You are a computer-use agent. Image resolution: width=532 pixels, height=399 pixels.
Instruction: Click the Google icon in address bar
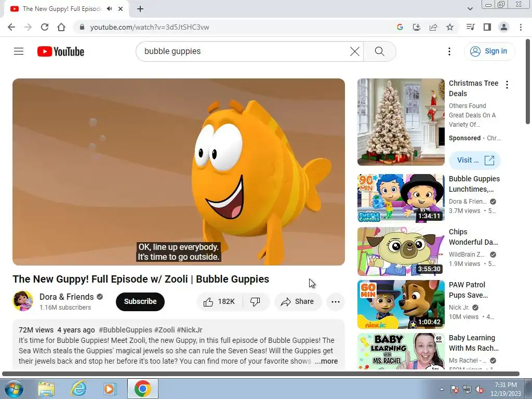click(x=400, y=27)
